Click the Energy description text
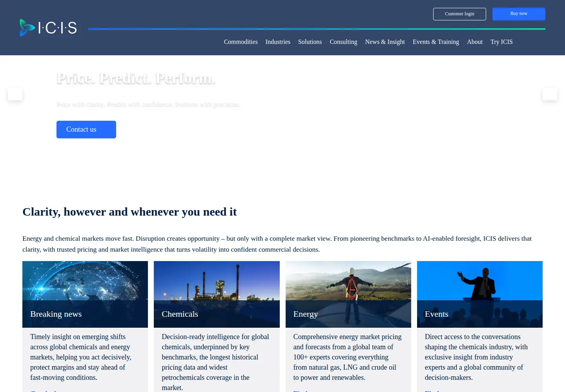The width and height of the screenshot is (565, 392). [348, 357]
